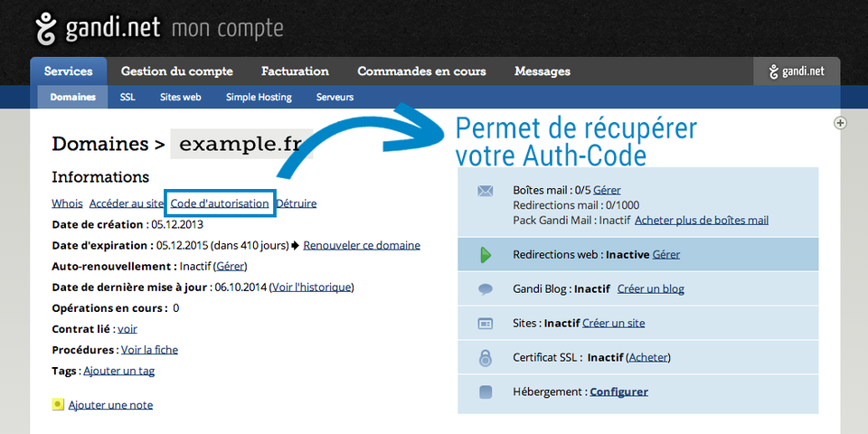The width and height of the screenshot is (868, 434).
Task: Select the SSL sub-tab
Action: coord(127,98)
